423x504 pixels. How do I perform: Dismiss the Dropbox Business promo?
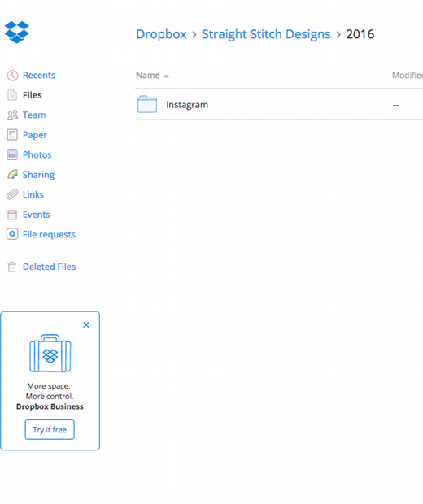86,324
